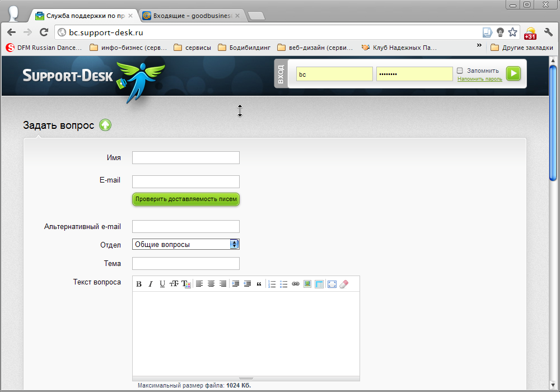Show hidden bookmarks via the chevron

tap(479, 45)
